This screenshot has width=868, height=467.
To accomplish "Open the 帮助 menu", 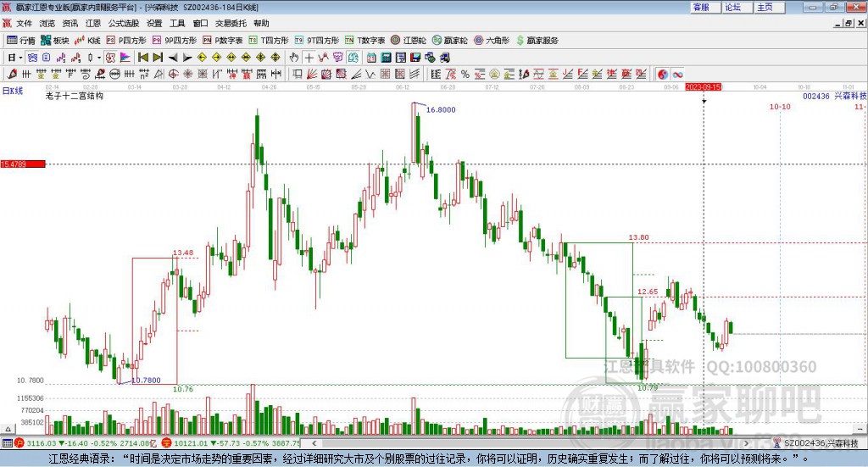I will point(261,23).
